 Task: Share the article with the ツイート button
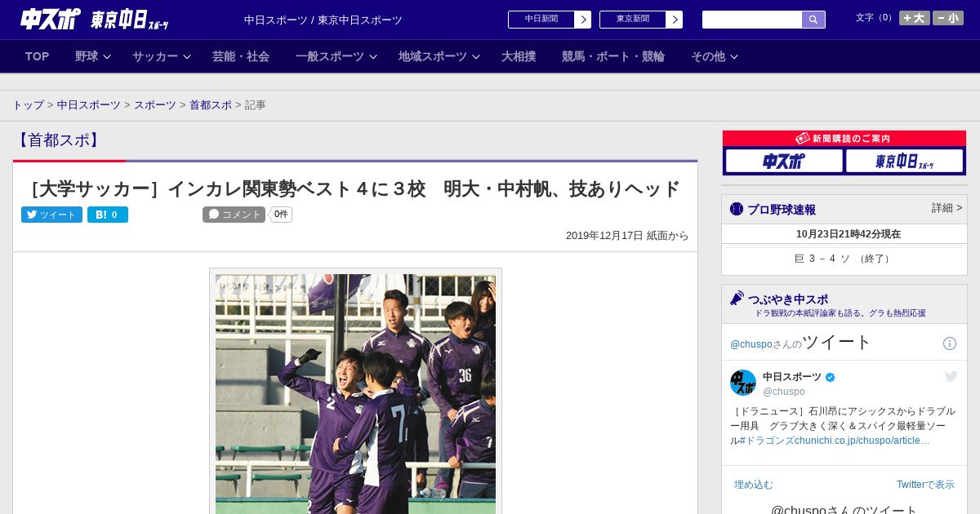click(x=51, y=215)
